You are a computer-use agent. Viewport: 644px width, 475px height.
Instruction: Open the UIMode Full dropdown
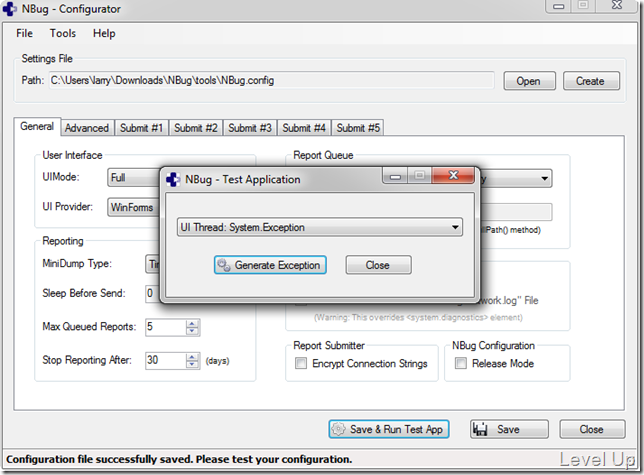[x=134, y=178]
